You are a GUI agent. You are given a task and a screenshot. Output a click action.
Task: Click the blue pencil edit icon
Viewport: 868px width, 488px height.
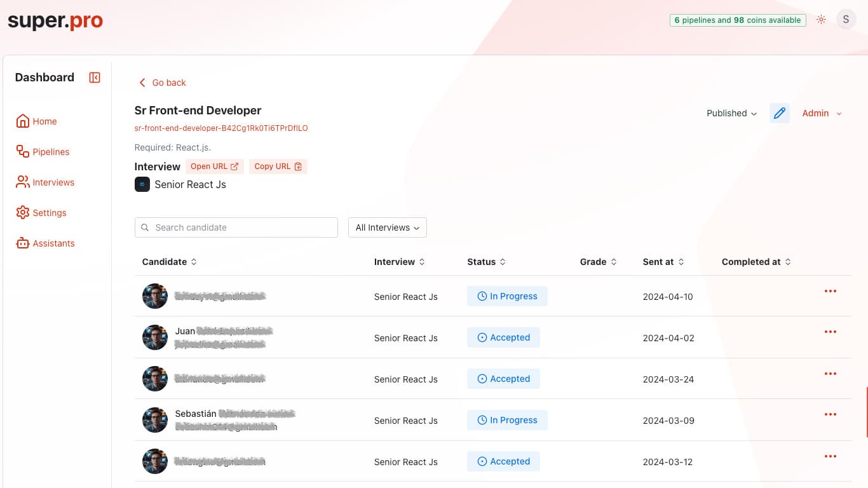click(779, 113)
